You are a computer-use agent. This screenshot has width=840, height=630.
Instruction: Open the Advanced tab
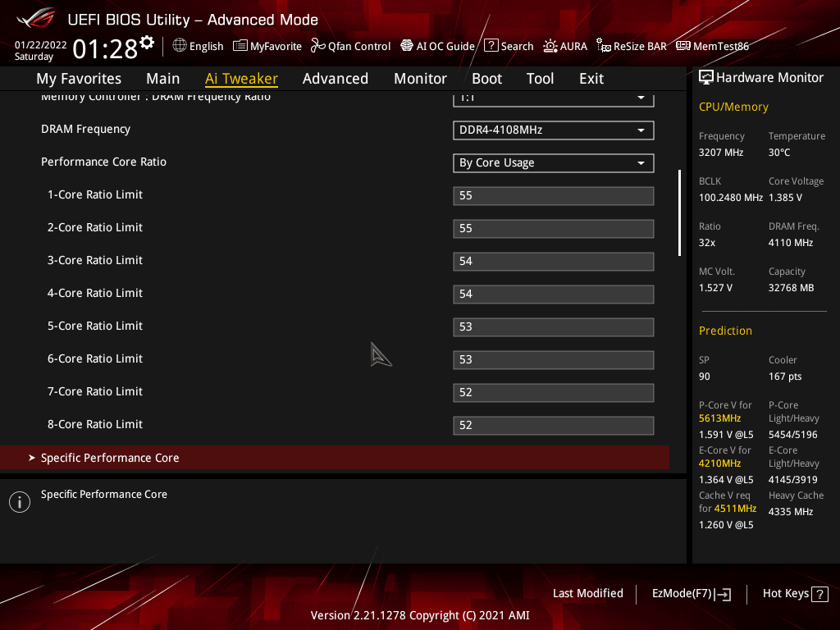pyautogui.click(x=336, y=79)
